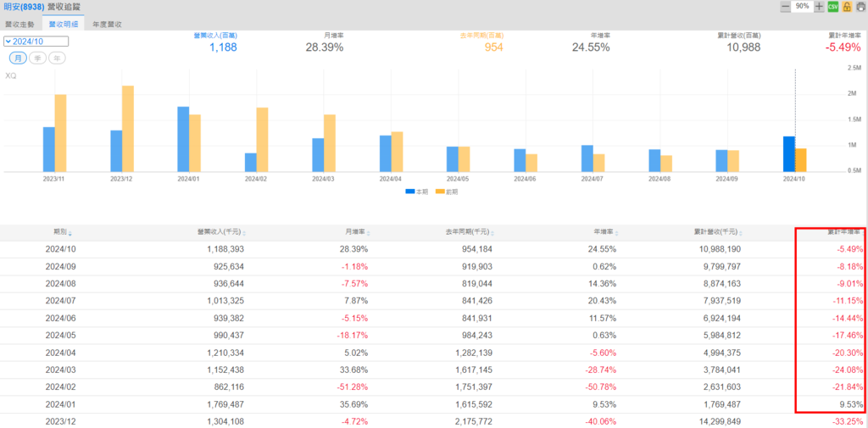Click the summary 累計營收 value 10,988

tap(743, 47)
